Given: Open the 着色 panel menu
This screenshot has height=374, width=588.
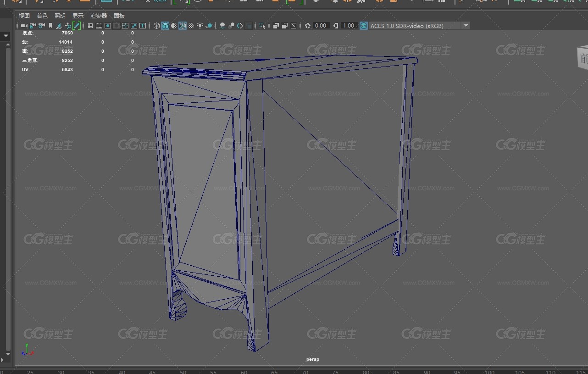Looking at the screenshot, I should [42, 16].
